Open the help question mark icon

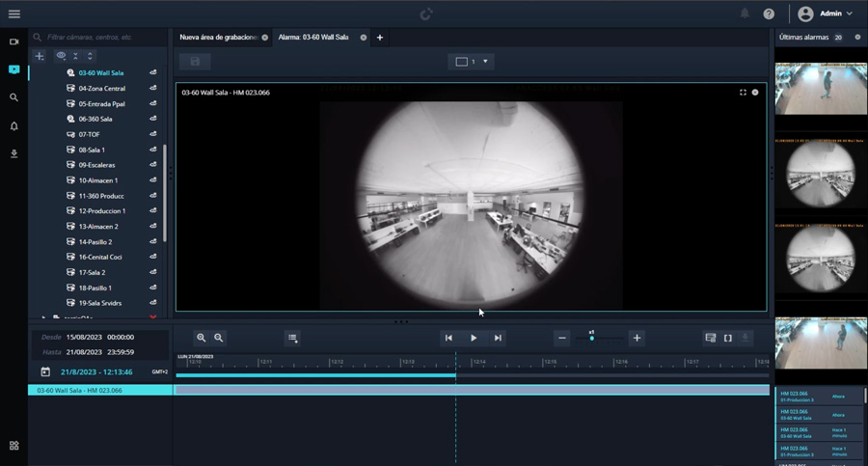point(769,14)
